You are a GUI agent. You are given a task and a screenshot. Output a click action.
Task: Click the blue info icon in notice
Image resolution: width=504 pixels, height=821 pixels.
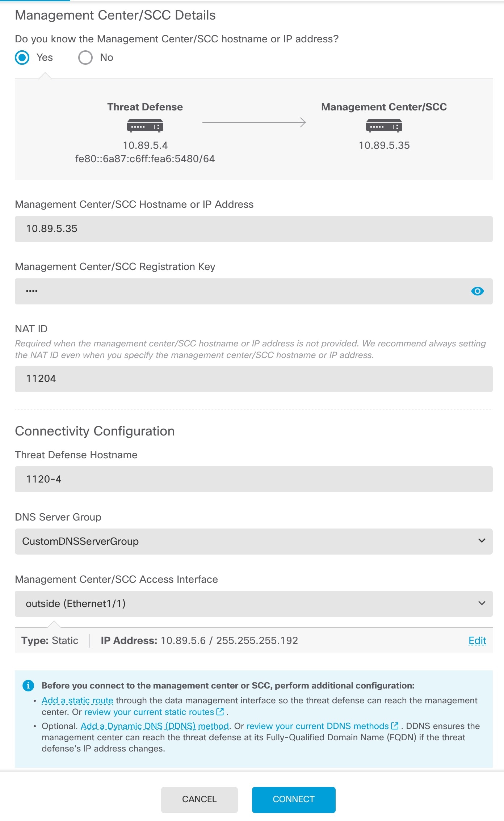(x=28, y=685)
